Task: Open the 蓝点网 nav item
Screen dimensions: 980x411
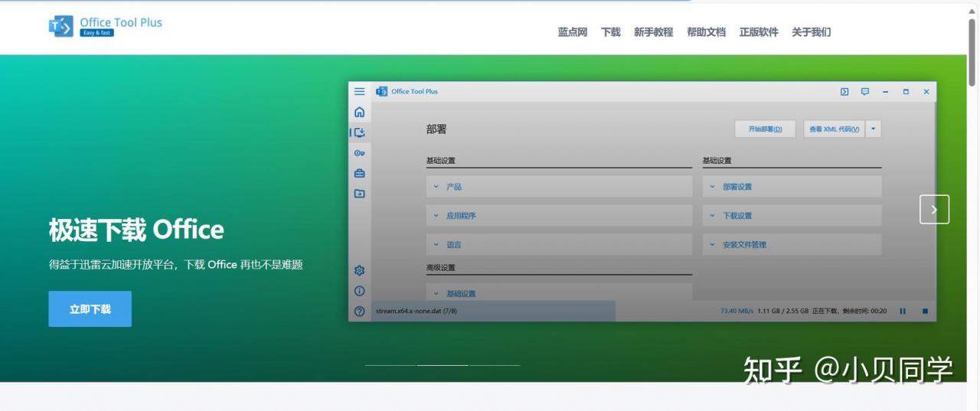Action: point(572,32)
